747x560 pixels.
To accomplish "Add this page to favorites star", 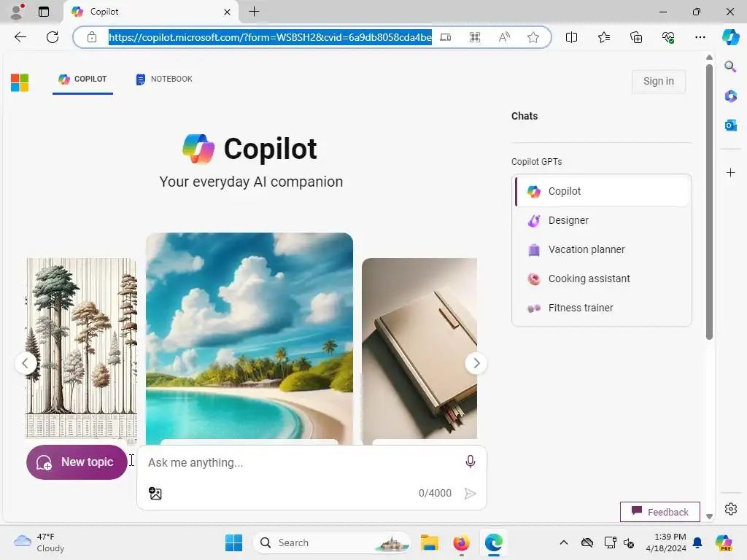I will coord(533,37).
